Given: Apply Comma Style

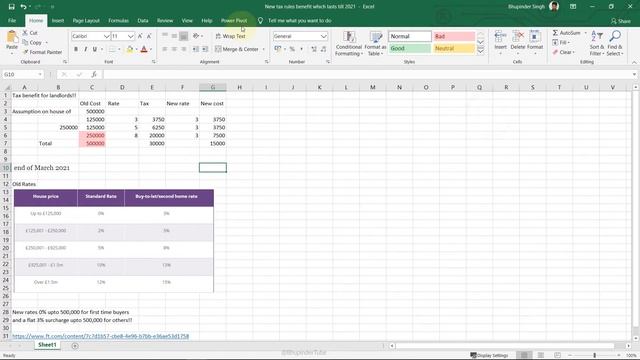Looking at the screenshot, I should click(302, 49).
